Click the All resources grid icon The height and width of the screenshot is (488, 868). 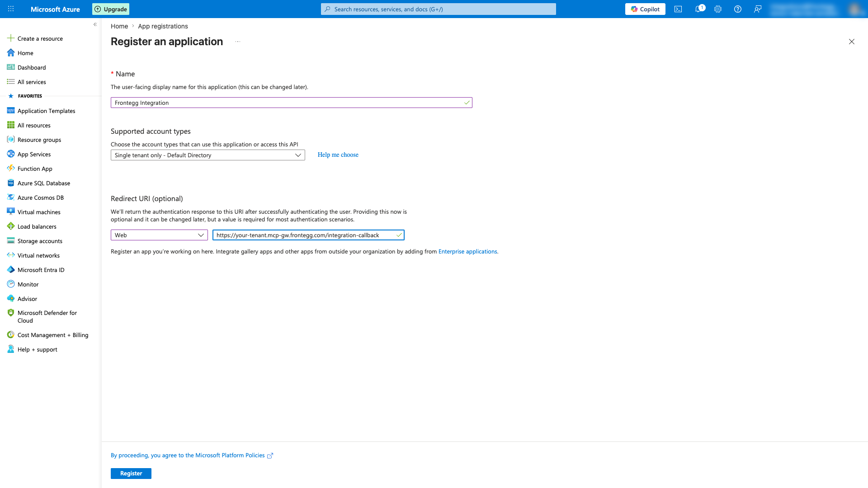pyautogui.click(x=11, y=125)
